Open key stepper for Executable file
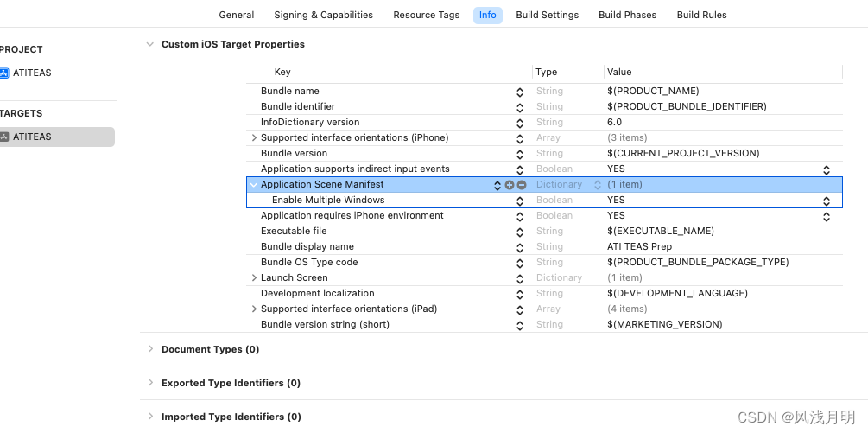This screenshot has height=433, width=868. click(520, 232)
